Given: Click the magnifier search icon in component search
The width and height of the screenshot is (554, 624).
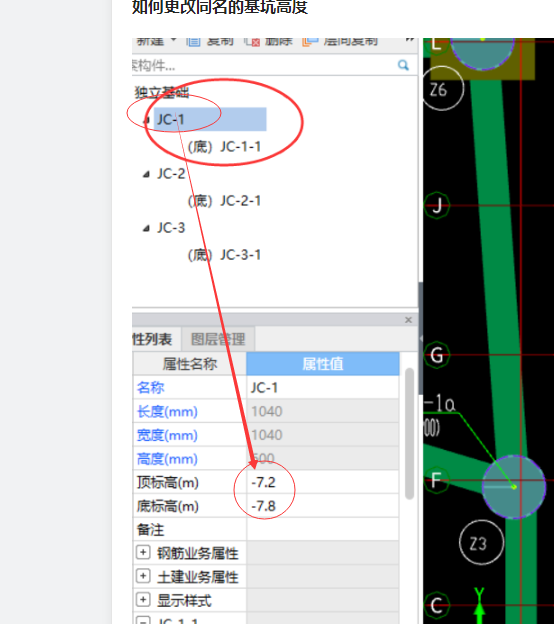Looking at the screenshot, I should (403, 65).
